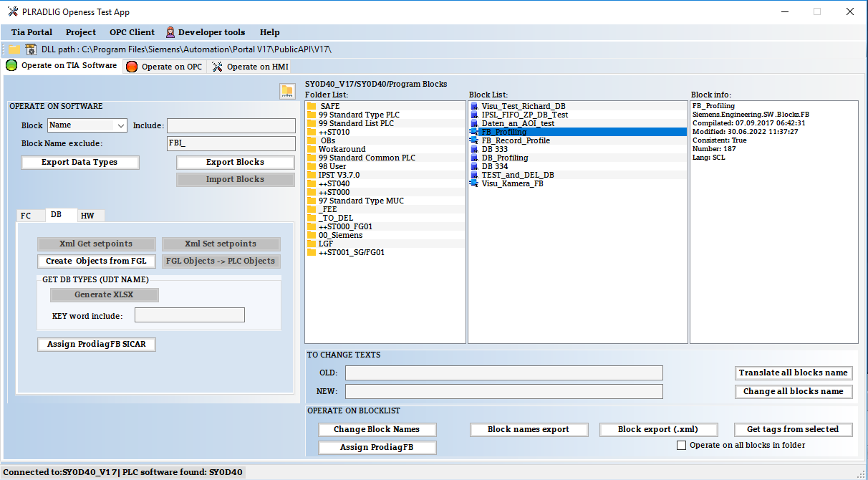Click the FB_Record_Profile function block icon
The height and width of the screenshot is (480, 868).
pyautogui.click(x=474, y=140)
